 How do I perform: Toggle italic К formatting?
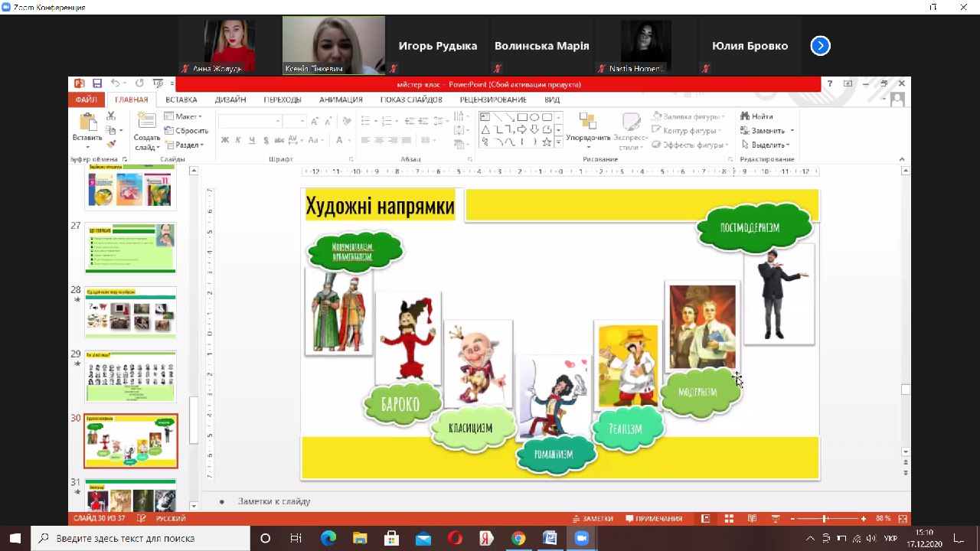pos(239,140)
